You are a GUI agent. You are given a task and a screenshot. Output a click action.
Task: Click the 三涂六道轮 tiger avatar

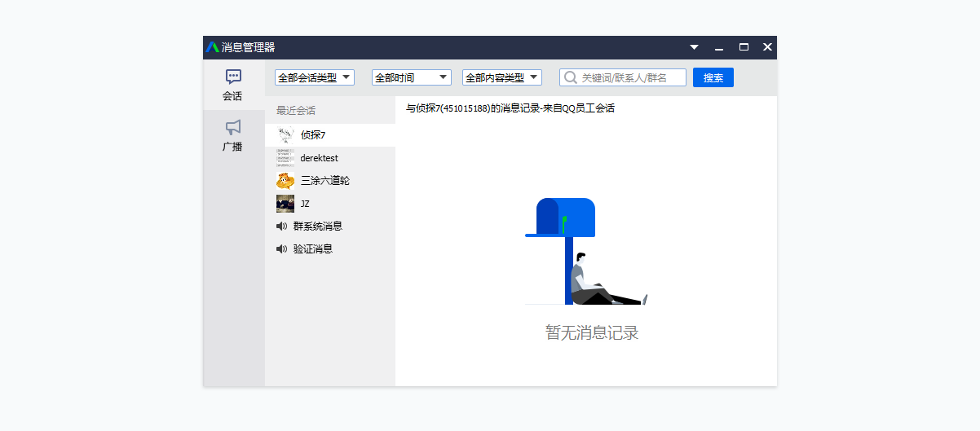(x=285, y=181)
